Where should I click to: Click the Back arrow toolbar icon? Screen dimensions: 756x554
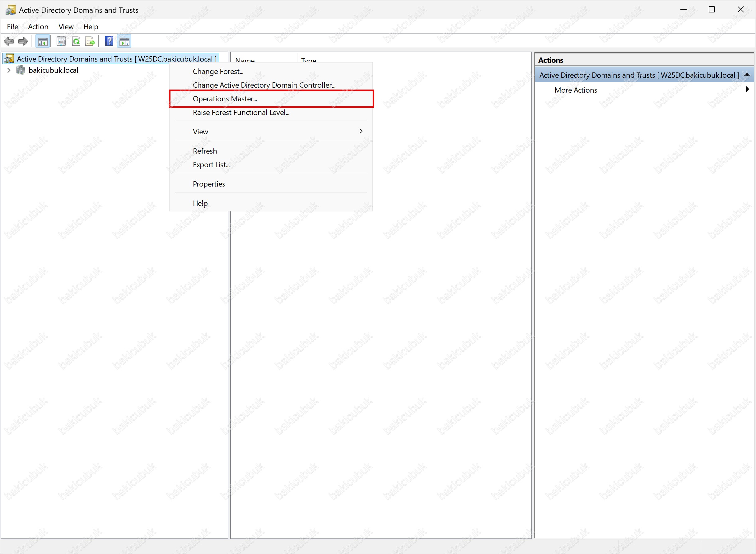(9, 42)
